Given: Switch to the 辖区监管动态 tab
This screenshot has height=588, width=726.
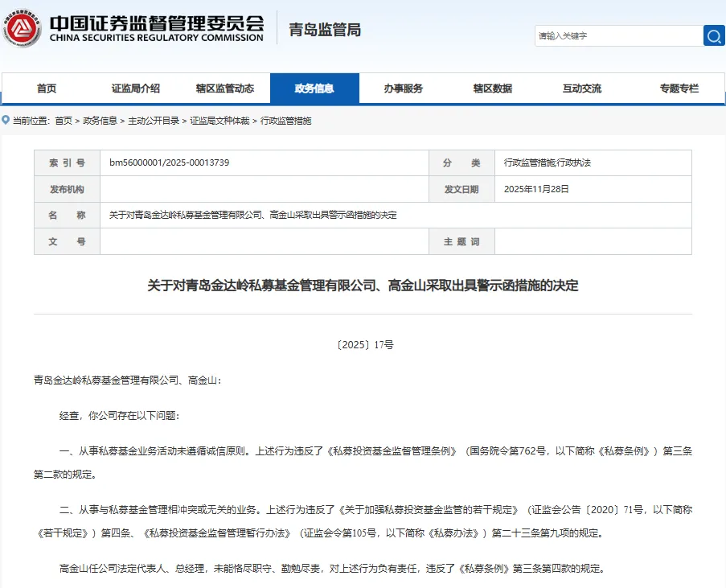Looking at the screenshot, I should [x=224, y=88].
